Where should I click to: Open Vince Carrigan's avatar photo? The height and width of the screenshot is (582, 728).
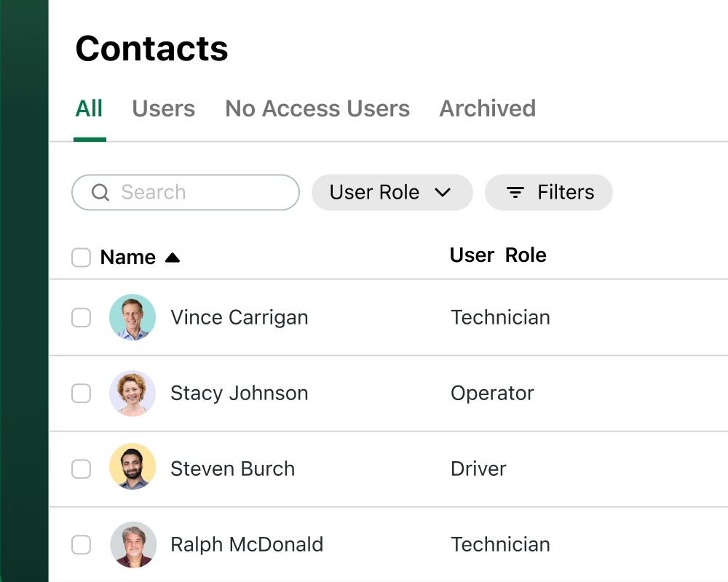click(132, 317)
